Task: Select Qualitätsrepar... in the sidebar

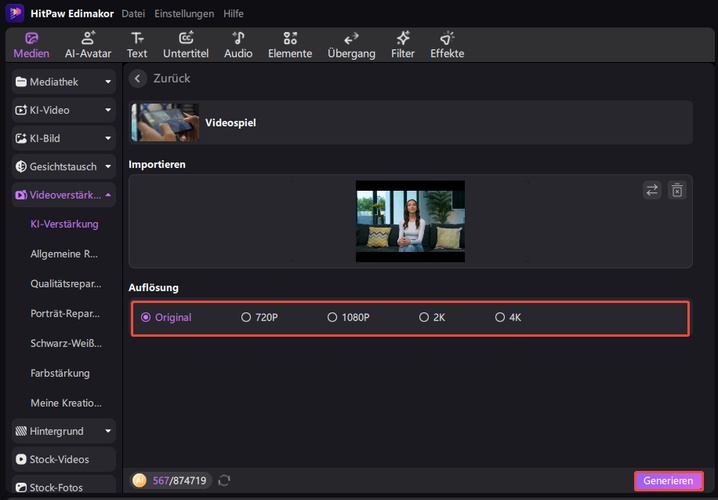Action: click(66, 284)
